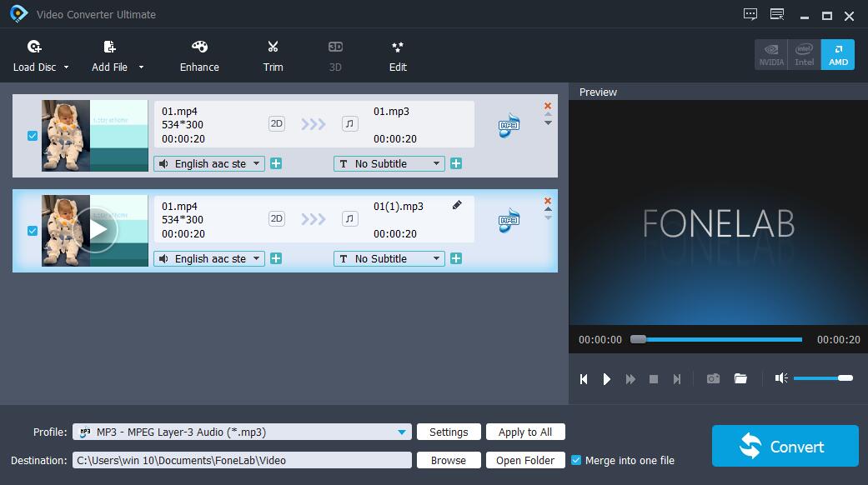The height and width of the screenshot is (485, 868).
Task: Fast forward the preview
Action: (x=630, y=379)
